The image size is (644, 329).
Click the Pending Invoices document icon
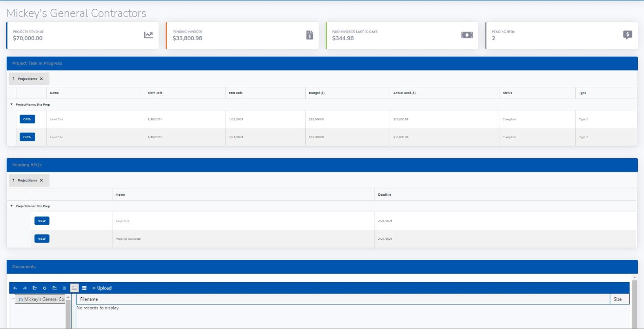(x=310, y=35)
